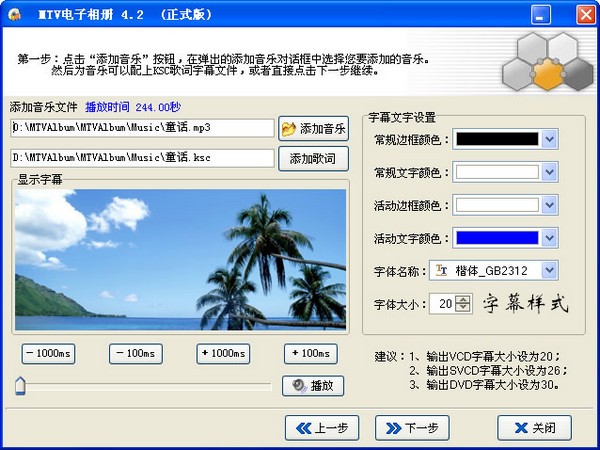600x450 pixels.
Task: Click the 播放时间 244.00秒 text
Action: pos(133,107)
